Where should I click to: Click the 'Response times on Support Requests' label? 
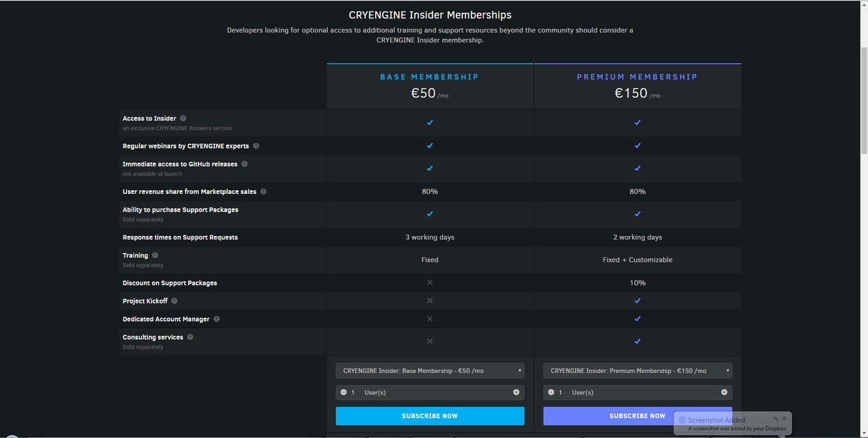[180, 237]
